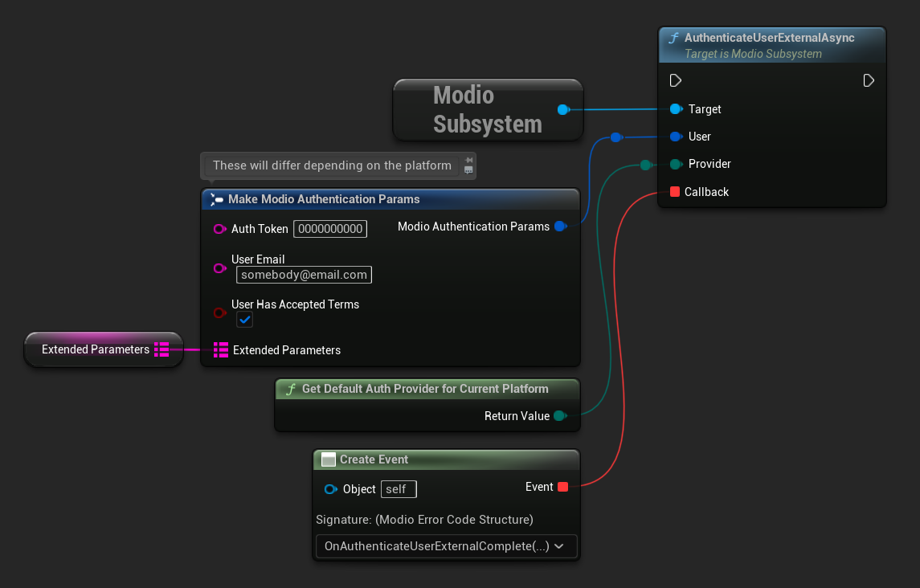Pin the comment bubble on Make Modio node
Viewport: 920px width, 588px height.
point(468,160)
